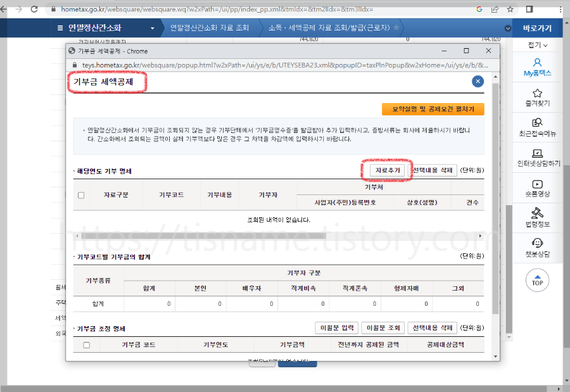The height and width of the screenshot is (392, 570).
Task: Open 숏폼영상 videos from the sidebar
Action: [x=536, y=187]
